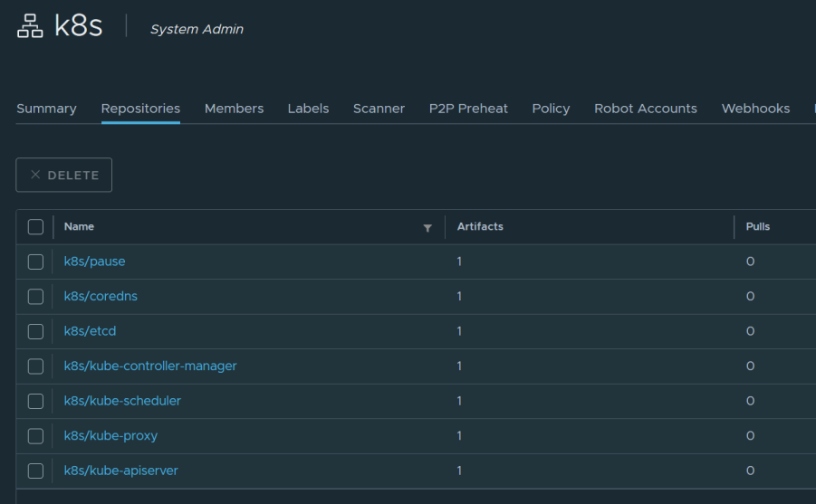Image resolution: width=816 pixels, height=504 pixels.
Task: Go to the Robot Accounts tab
Action: 646,109
